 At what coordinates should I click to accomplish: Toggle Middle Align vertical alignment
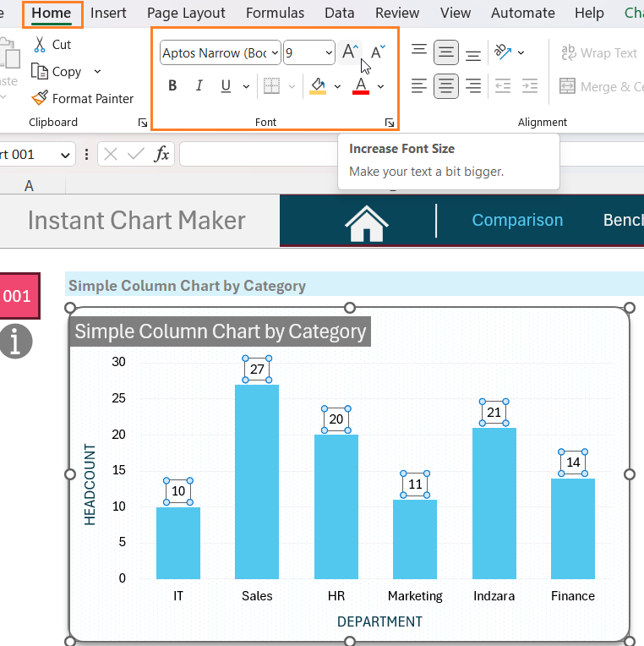click(446, 52)
